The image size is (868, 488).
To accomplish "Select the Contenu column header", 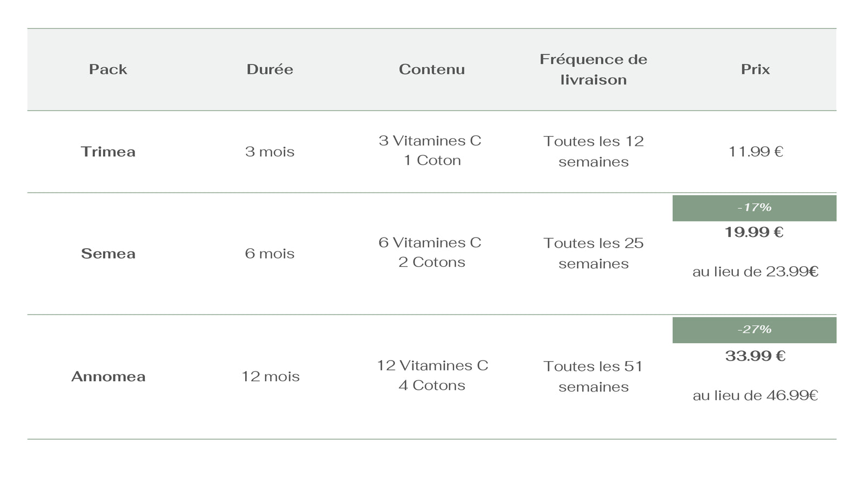I will pos(432,69).
